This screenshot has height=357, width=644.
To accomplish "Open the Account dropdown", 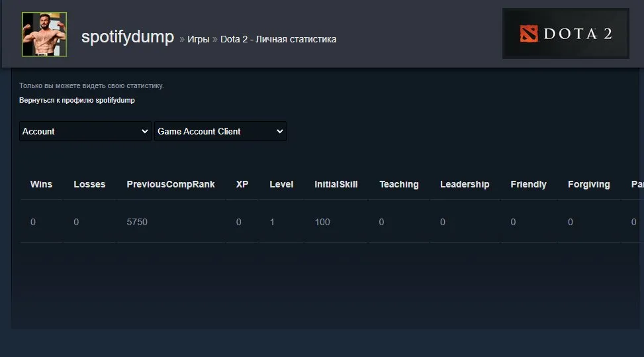I will click(x=85, y=131).
